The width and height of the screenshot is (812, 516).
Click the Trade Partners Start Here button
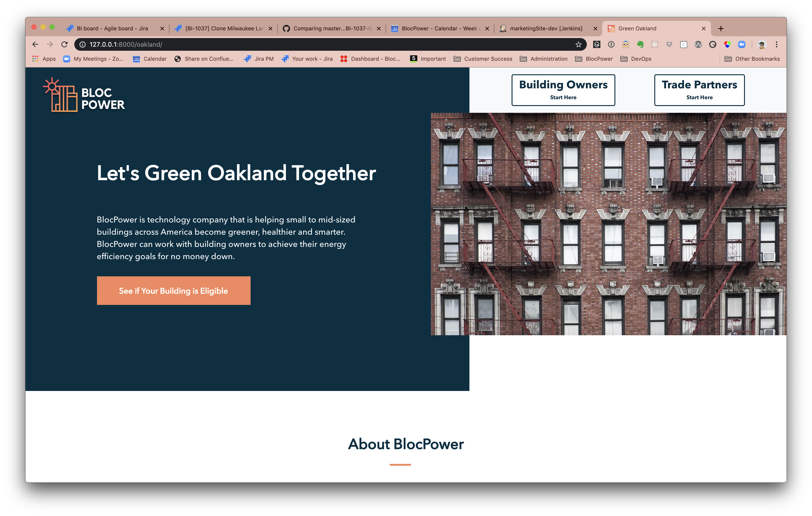pyautogui.click(x=699, y=90)
